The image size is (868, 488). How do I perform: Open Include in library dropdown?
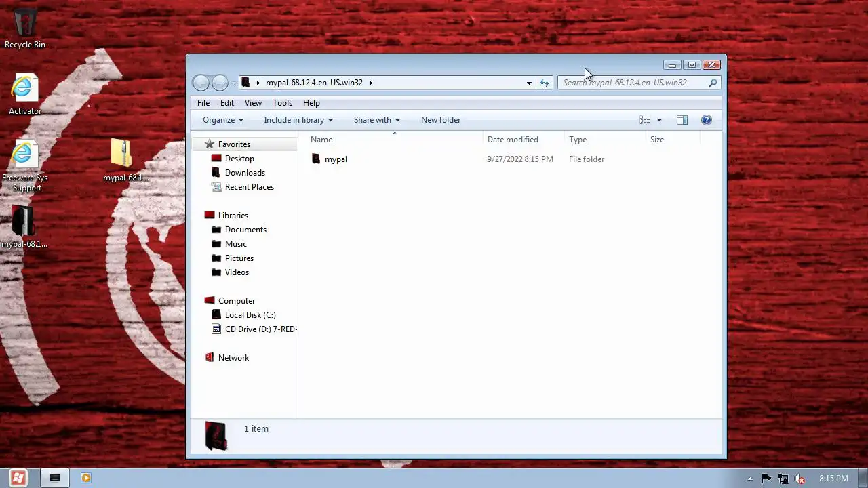click(x=298, y=120)
